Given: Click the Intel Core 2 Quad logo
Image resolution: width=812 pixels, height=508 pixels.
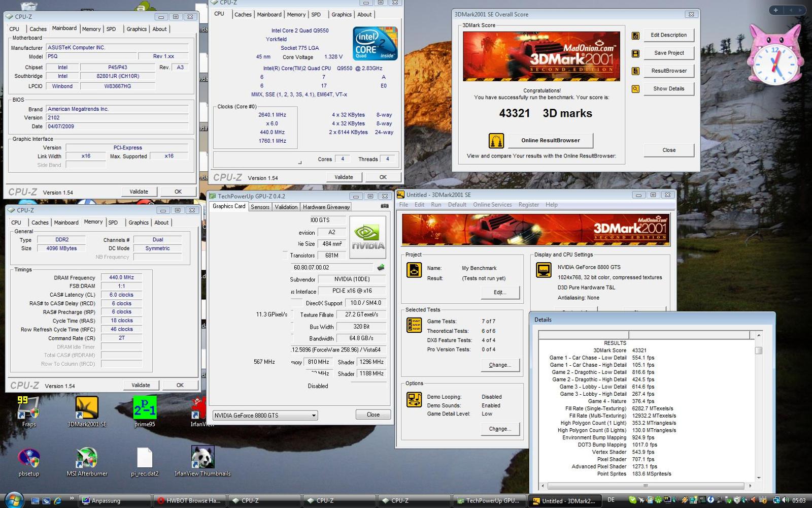Looking at the screenshot, I should [375, 44].
